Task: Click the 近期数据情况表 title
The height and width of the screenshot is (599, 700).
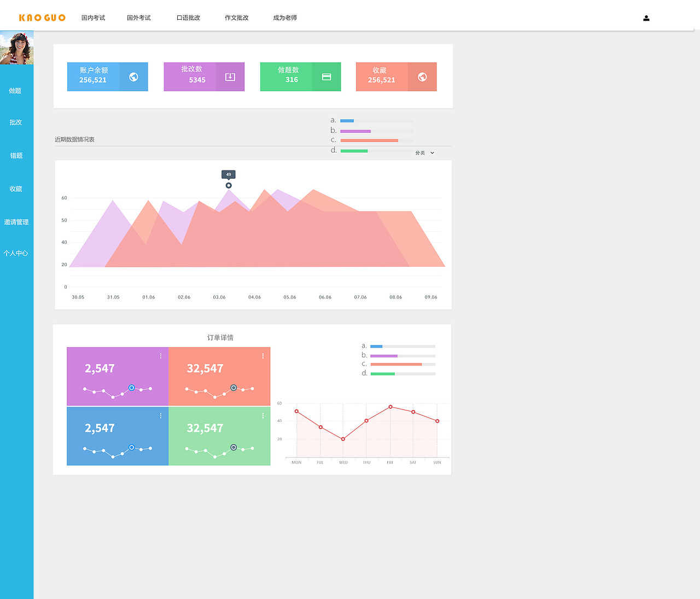Action: [74, 139]
